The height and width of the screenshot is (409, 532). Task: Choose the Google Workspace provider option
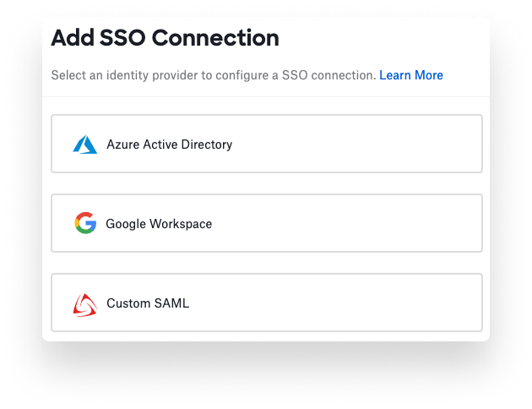267,223
